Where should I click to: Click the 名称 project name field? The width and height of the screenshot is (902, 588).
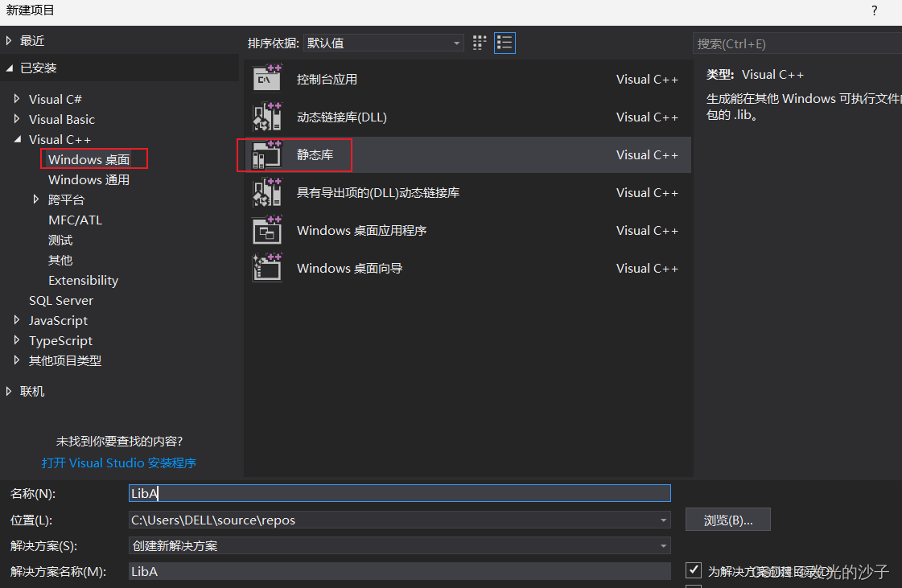tap(400, 493)
